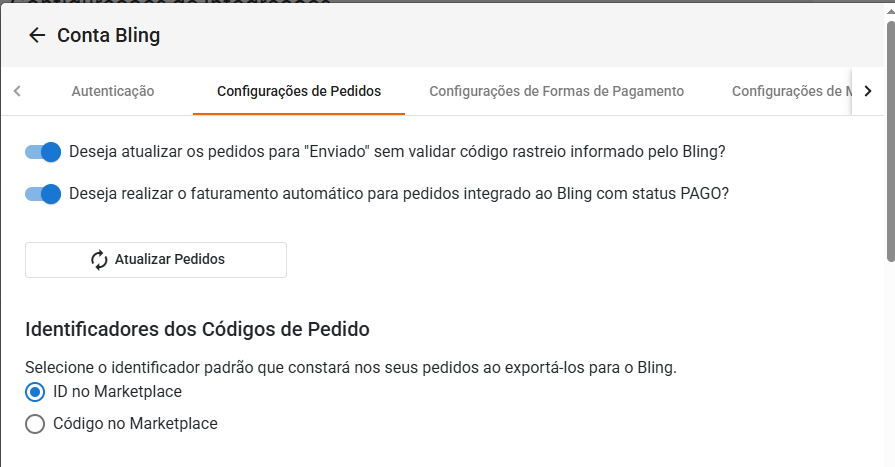Select the Configurações de Pedidos tab
The image size is (895, 467).
299,91
